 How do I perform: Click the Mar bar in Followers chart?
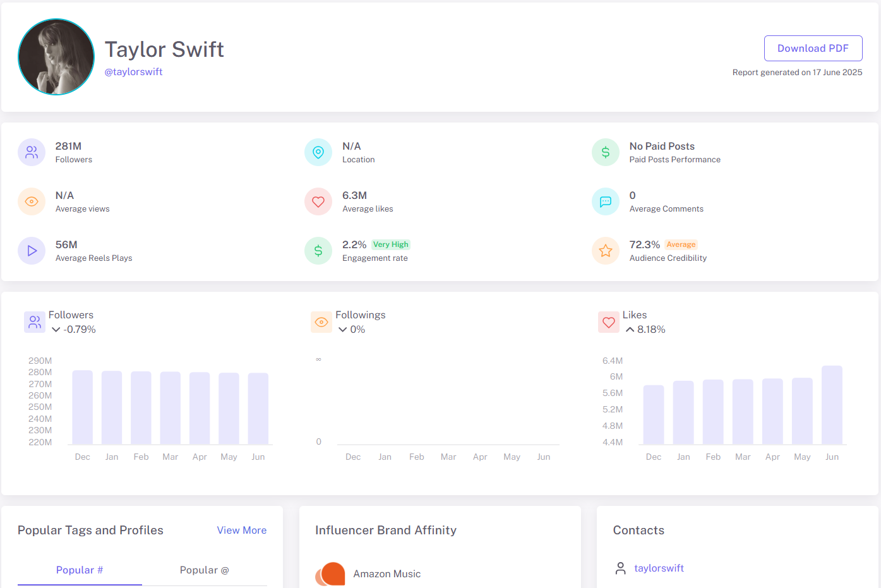point(171,408)
